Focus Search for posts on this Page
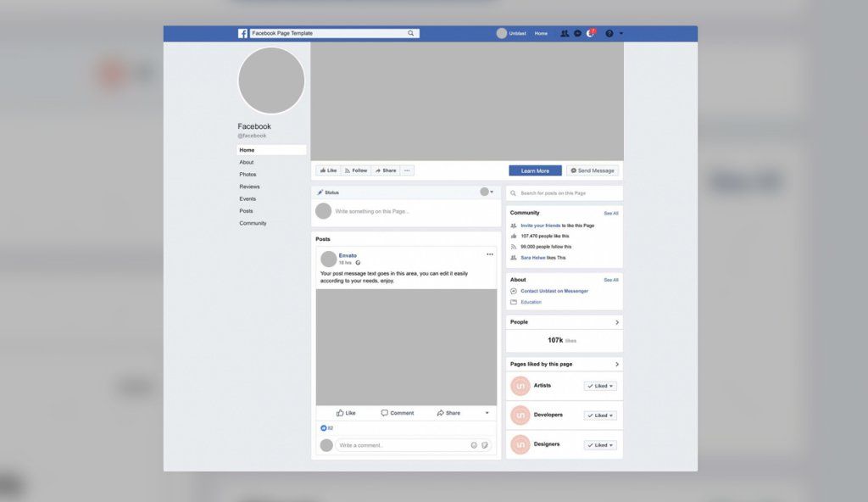Viewport: 868px width, 502px height. coord(565,193)
